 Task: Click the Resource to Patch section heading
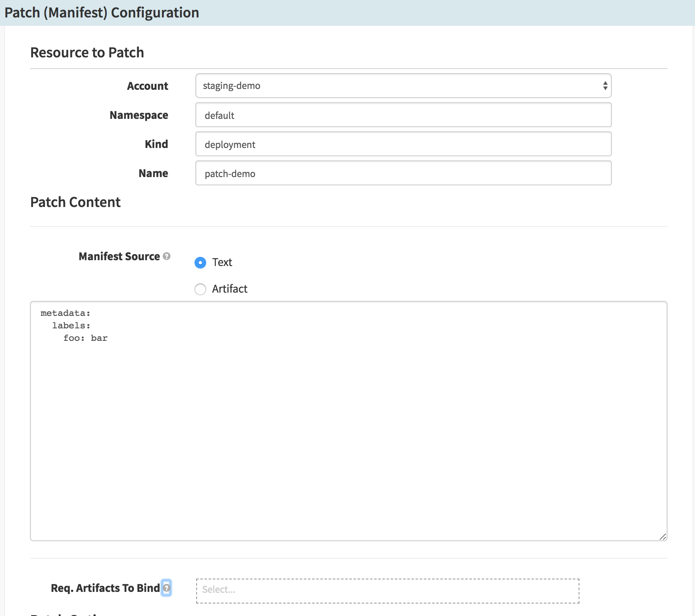[x=86, y=52]
